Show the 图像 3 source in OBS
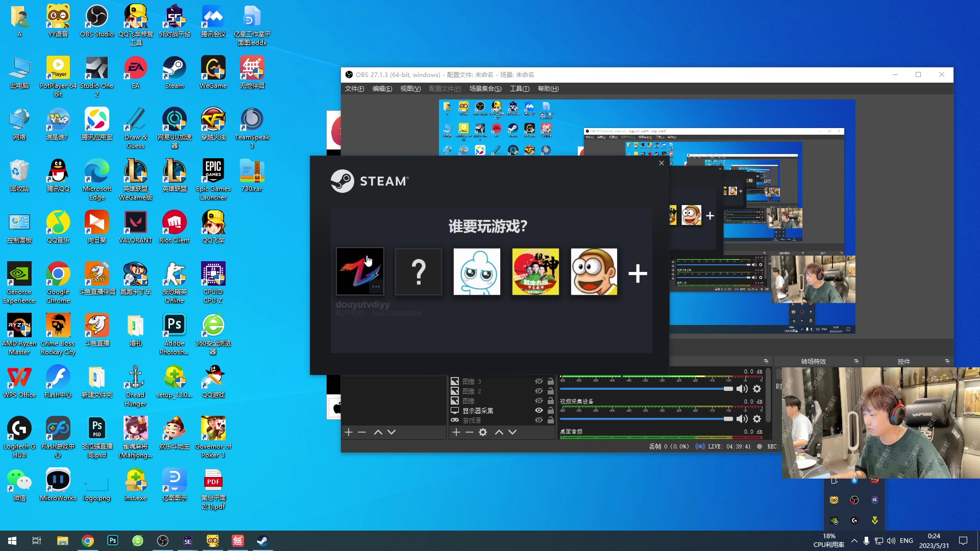The image size is (980, 551). coord(538,381)
